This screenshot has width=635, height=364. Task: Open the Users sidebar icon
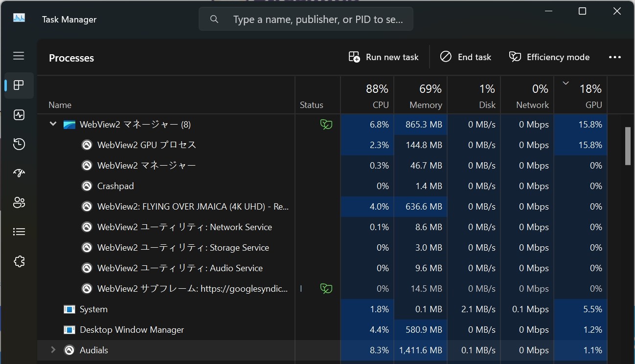tap(19, 202)
